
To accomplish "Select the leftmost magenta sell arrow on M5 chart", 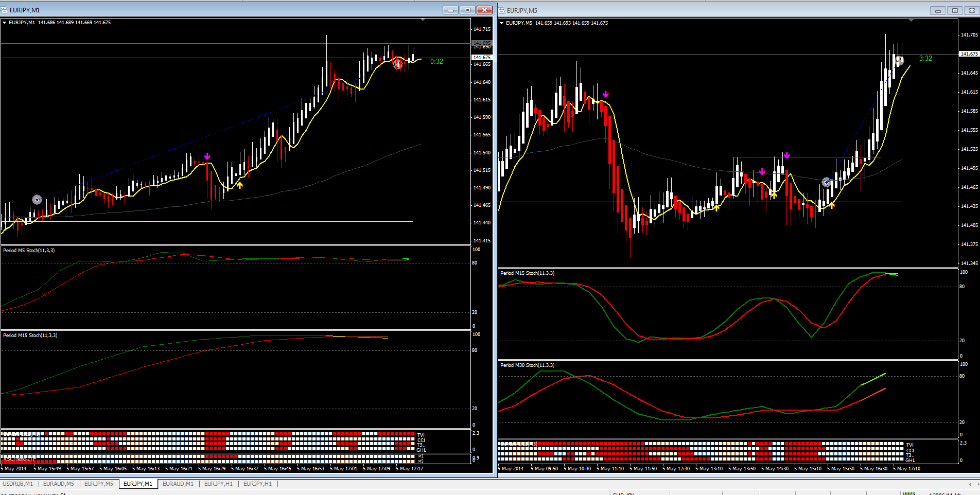I will pos(606,94).
